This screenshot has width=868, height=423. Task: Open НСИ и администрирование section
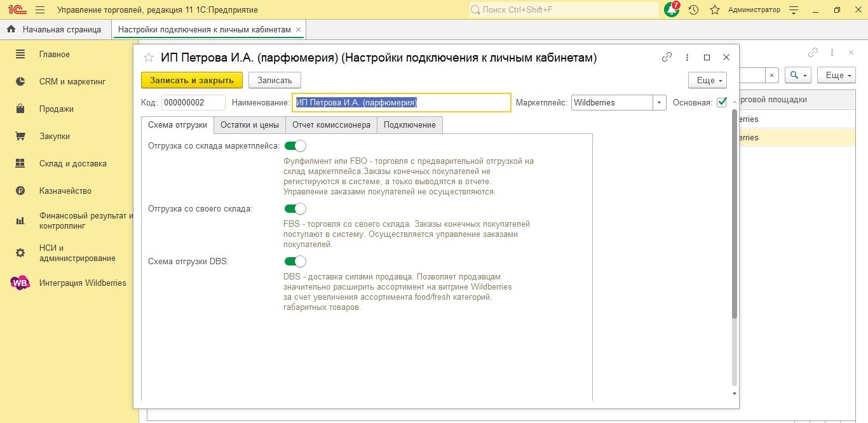pos(77,253)
